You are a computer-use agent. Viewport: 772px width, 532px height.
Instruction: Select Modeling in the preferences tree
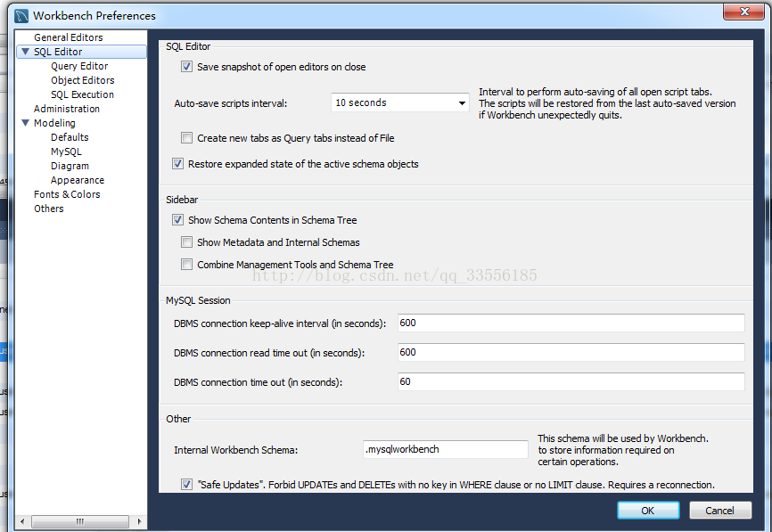click(x=54, y=123)
